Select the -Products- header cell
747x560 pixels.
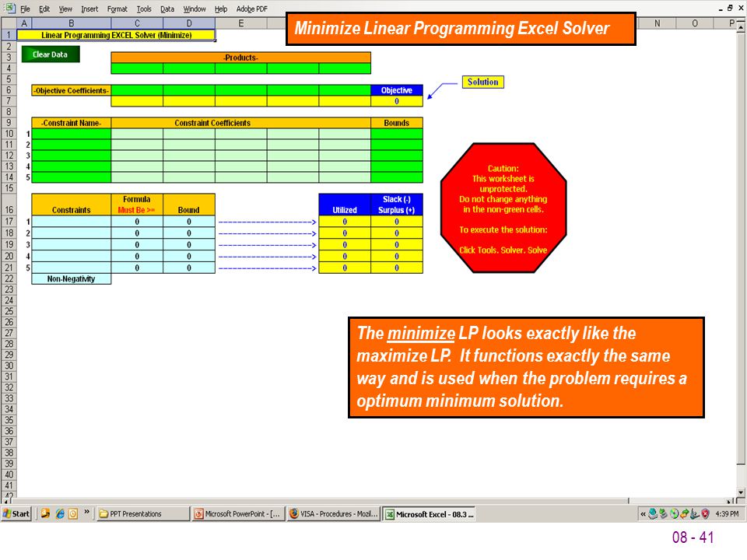coord(240,57)
